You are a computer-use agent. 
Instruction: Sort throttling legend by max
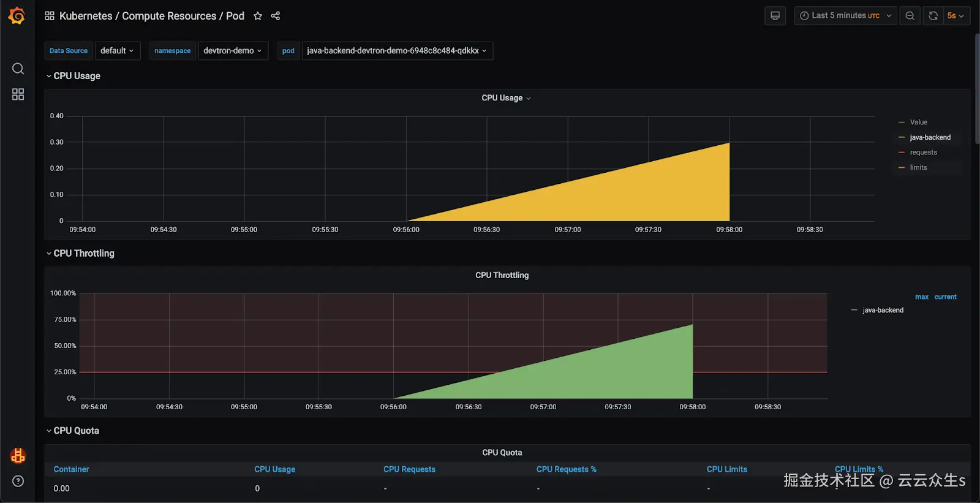tap(922, 297)
